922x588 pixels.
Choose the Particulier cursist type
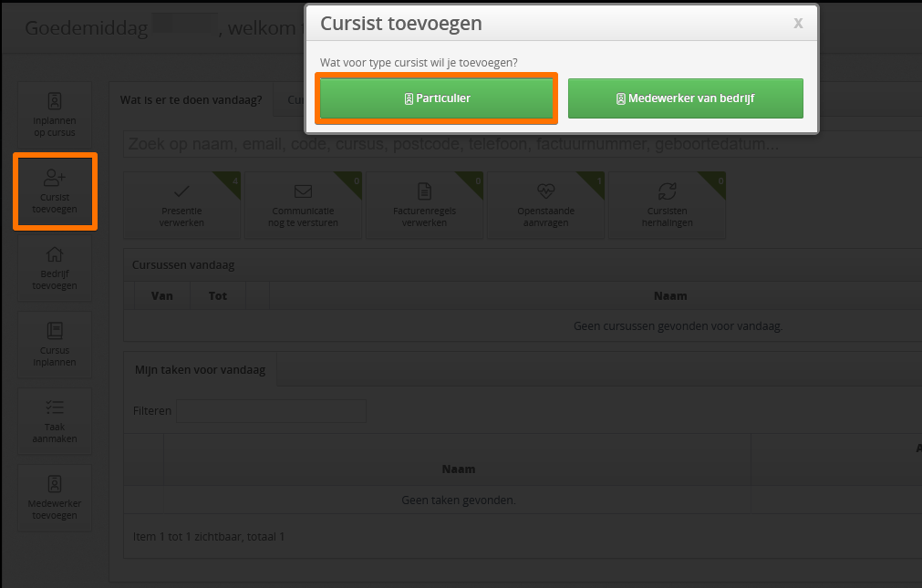[x=436, y=98]
